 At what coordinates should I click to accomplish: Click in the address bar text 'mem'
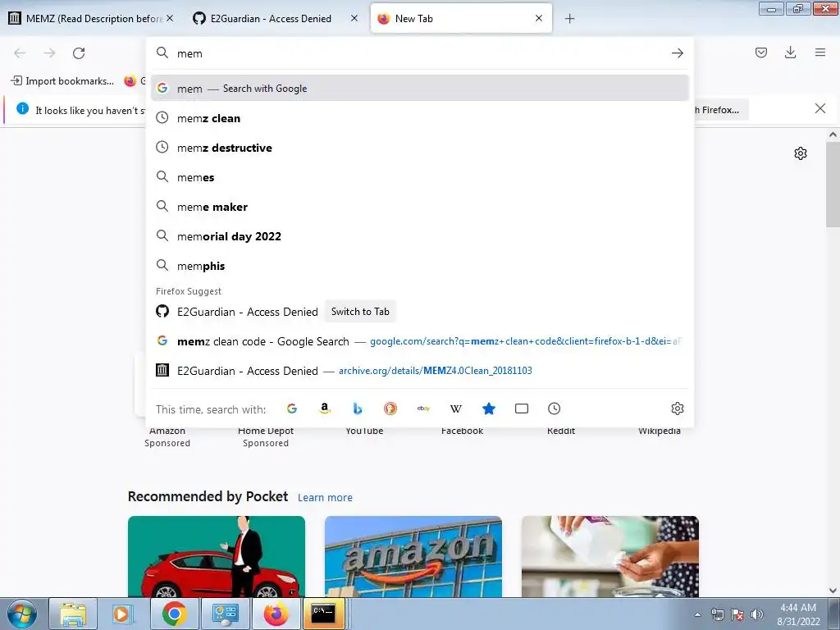point(189,53)
